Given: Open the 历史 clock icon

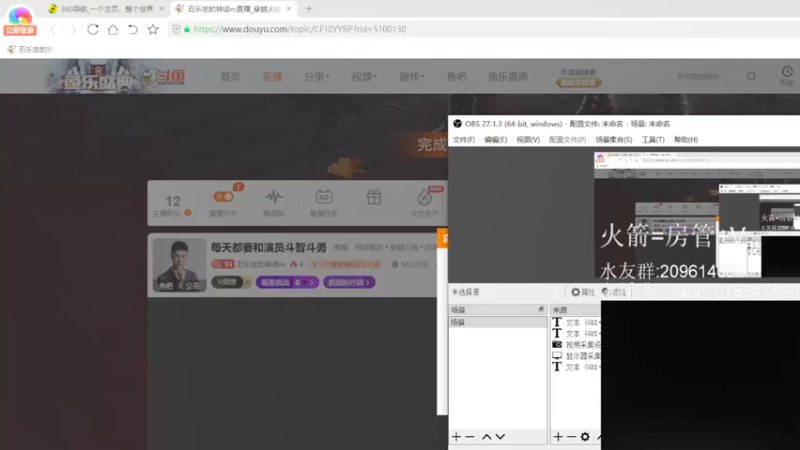Looking at the screenshot, I should (x=787, y=76).
